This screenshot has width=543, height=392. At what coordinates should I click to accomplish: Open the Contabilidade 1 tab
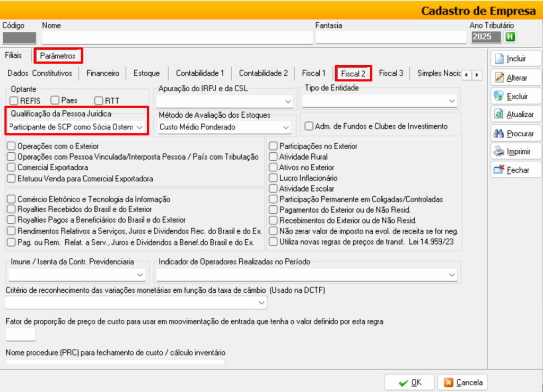tap(200, 73)
